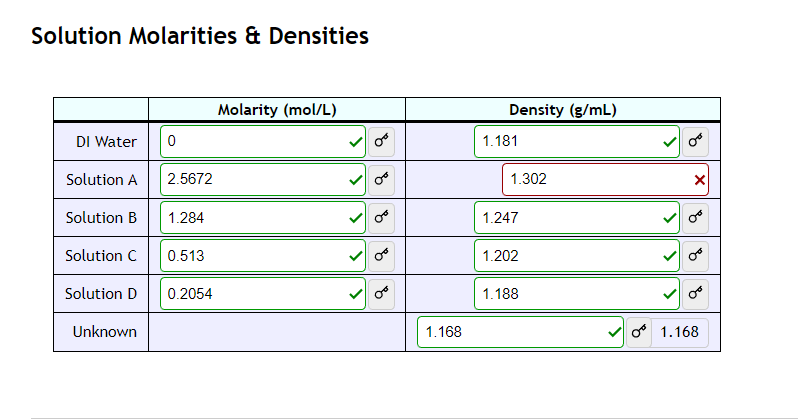Edit the Solution C molarity field 0.513
Screen dimensions: 798x419
[x=263, y=256]
